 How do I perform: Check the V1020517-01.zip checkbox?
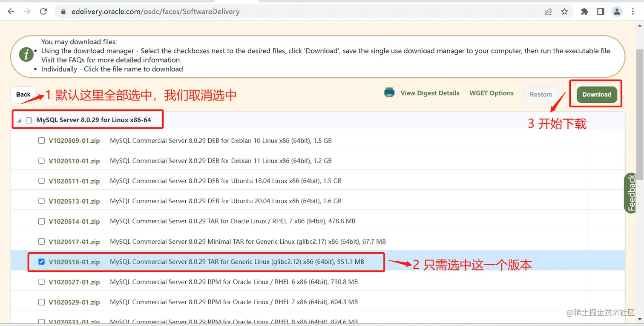[x=41, y=241]
